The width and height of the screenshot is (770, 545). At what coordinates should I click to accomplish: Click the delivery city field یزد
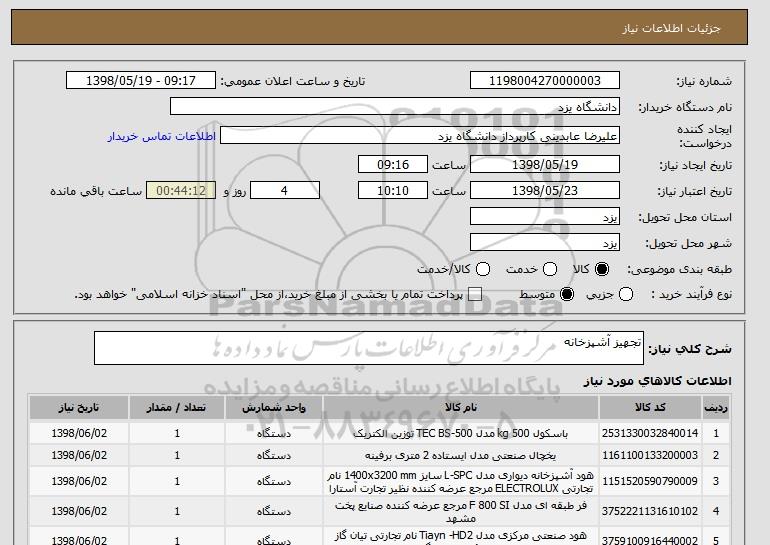[545, 243]
